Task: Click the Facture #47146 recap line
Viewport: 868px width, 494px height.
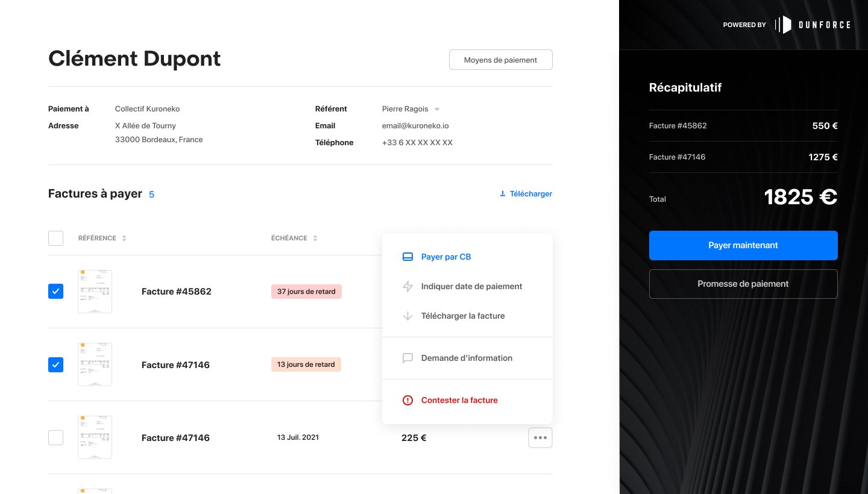Action: click(743, 157)
